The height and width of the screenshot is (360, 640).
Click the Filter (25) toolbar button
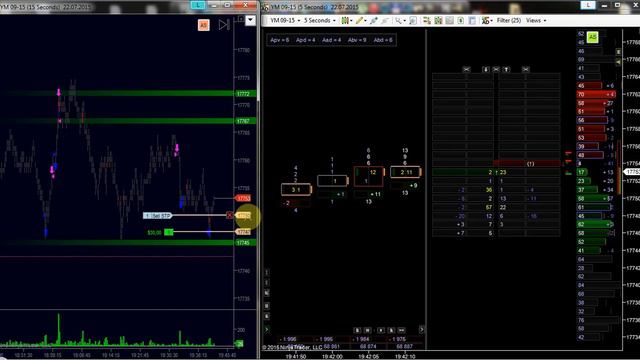(x=509, y=20)
